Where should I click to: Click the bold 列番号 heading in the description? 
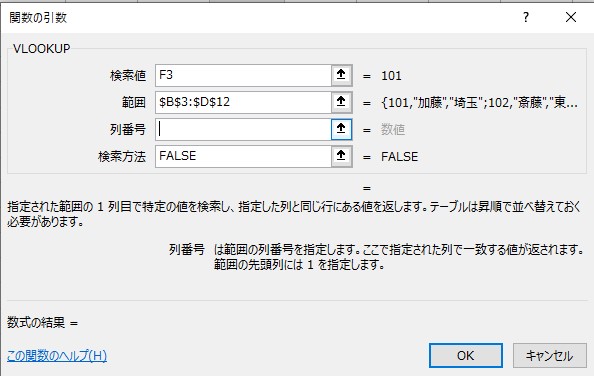tap(187, 250)
